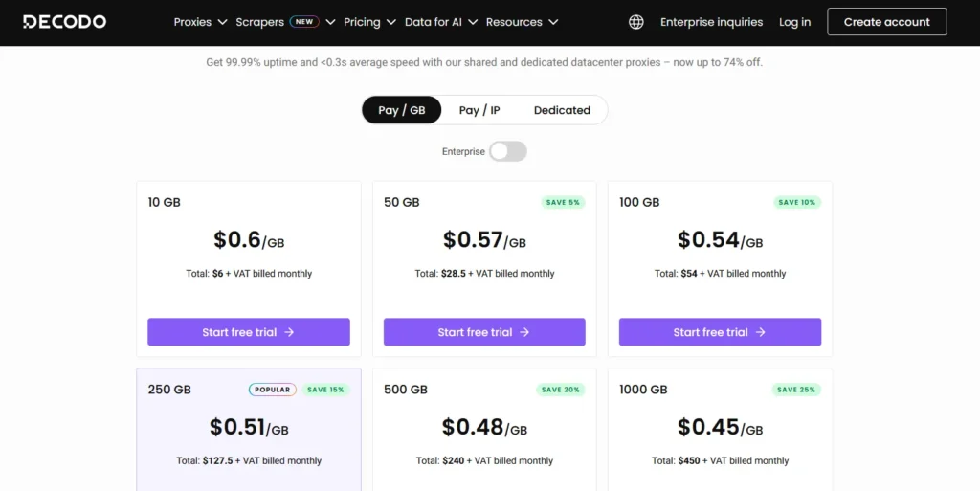
Task: Click SAVE 25% badge on 1000 GB plan
Action: (796, 390)
